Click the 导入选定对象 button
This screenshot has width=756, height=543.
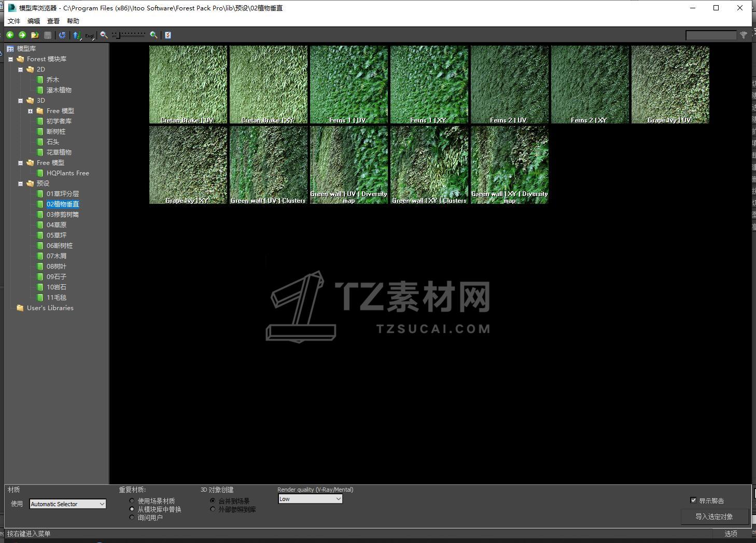[x=714, y=517]
